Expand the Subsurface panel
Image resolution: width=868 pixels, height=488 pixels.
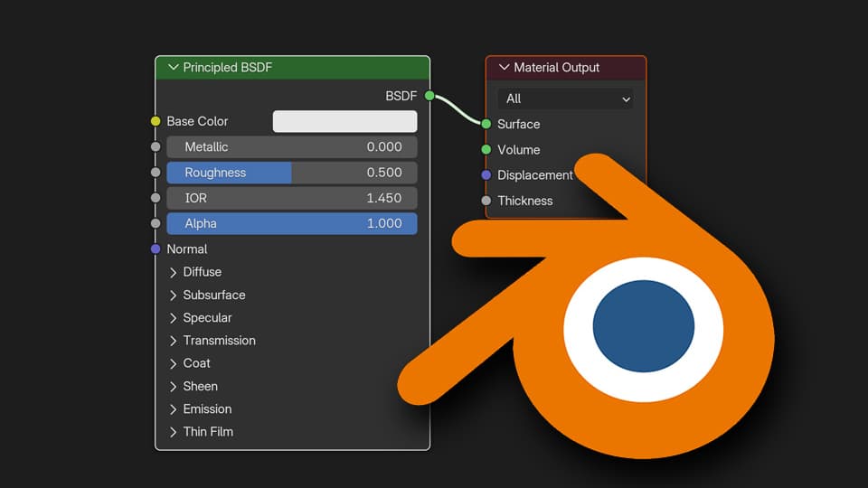[x=174, y=296]
